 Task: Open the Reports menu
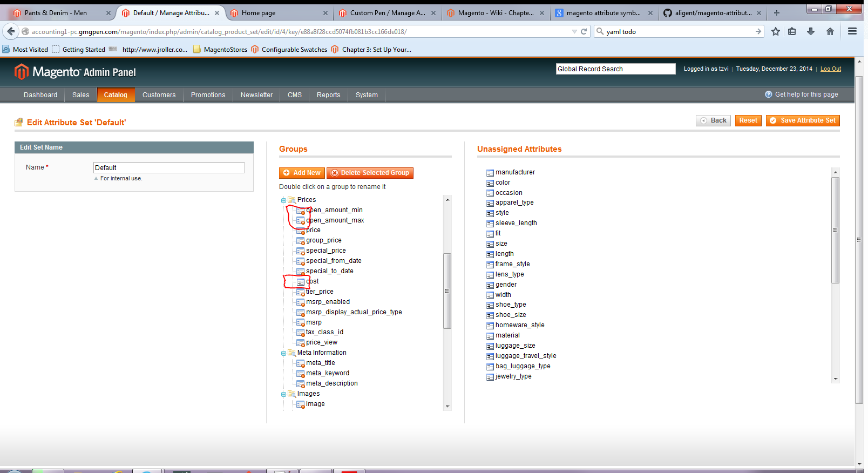(329, 95)
